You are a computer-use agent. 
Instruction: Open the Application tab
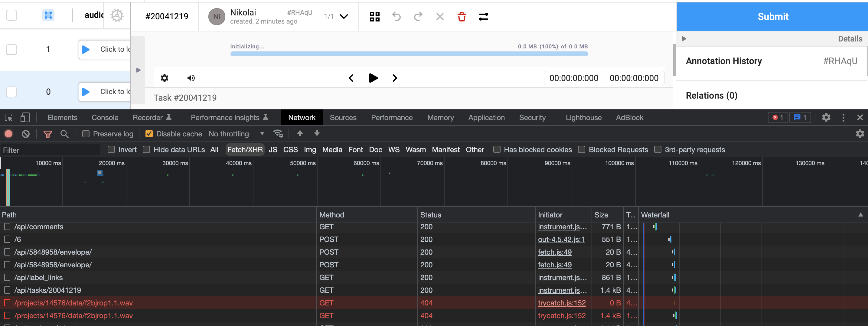486,118
